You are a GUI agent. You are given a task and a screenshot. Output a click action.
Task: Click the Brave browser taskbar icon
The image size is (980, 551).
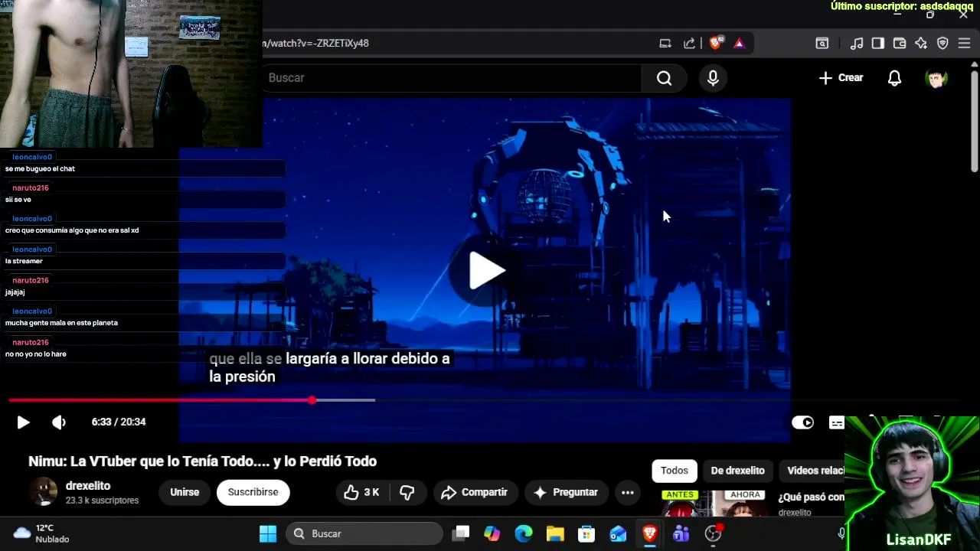(x=649, y=533)
